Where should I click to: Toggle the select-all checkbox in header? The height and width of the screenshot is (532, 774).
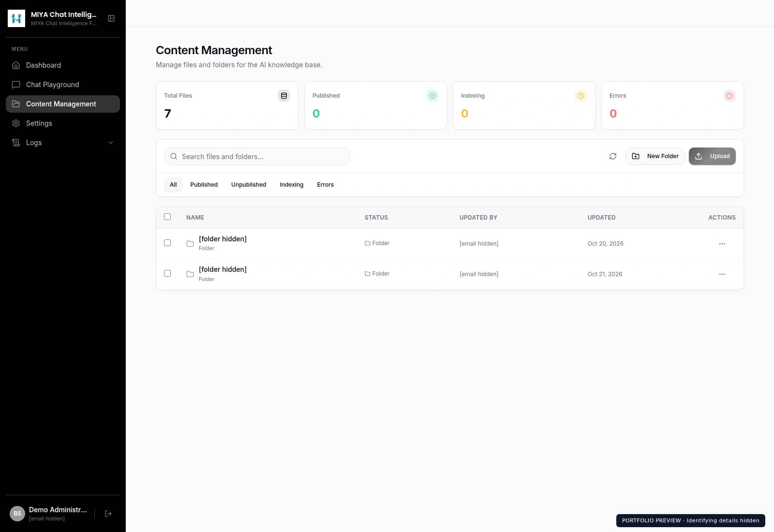click(167, 217)
